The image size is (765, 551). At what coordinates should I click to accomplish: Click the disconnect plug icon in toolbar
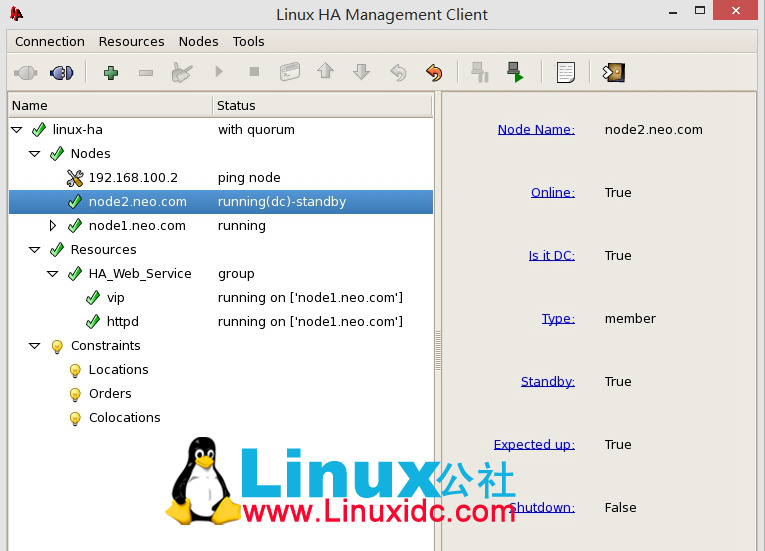tap(61, 72)
